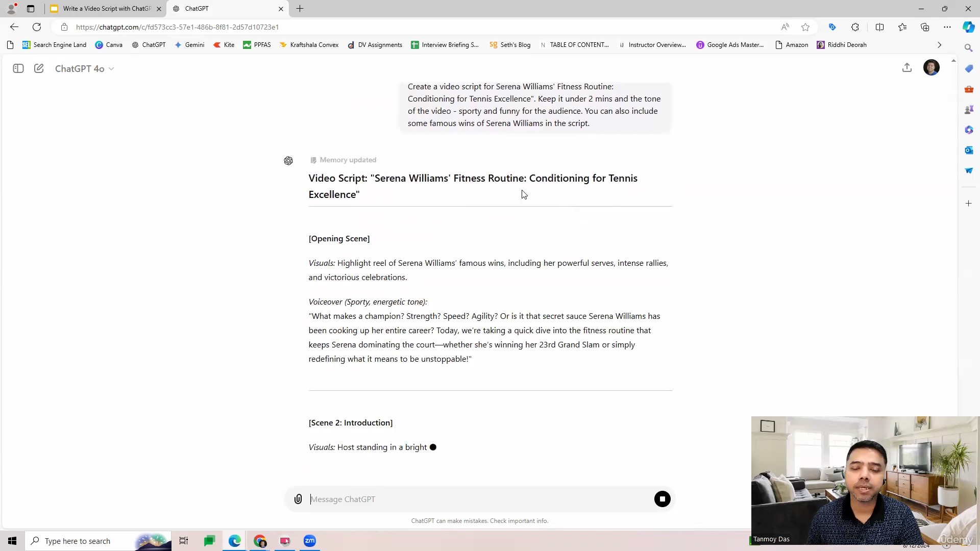
Task: Click the Memory updated label
Action: (x=348, y=160)
